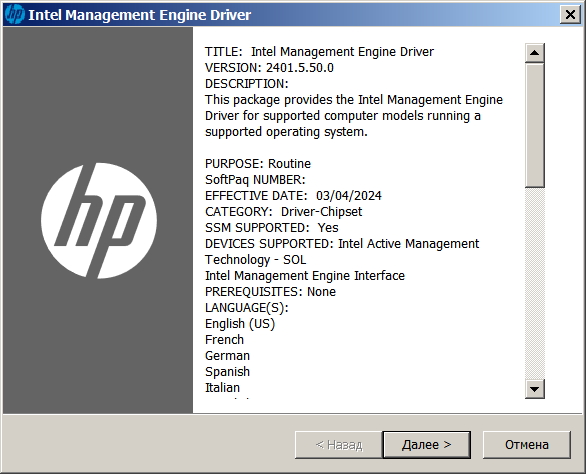
Task: Click "German" in the language list
Action: [227, 356]
